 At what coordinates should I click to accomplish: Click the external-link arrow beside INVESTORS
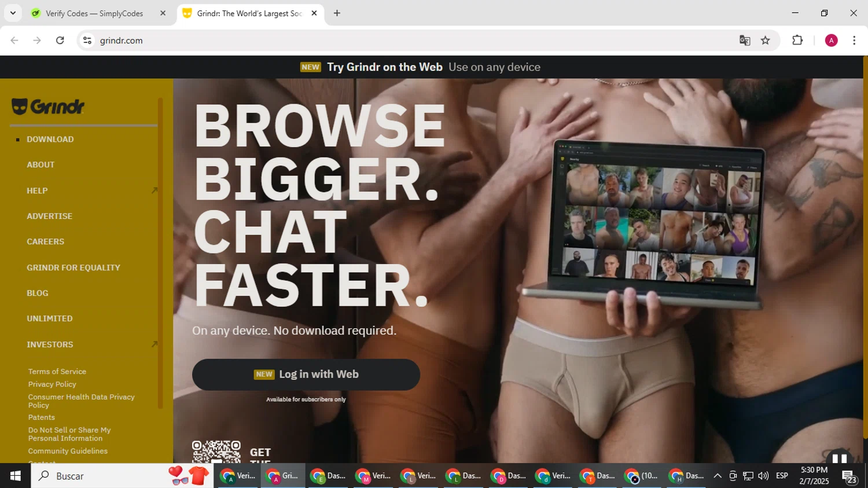point(154,344)
